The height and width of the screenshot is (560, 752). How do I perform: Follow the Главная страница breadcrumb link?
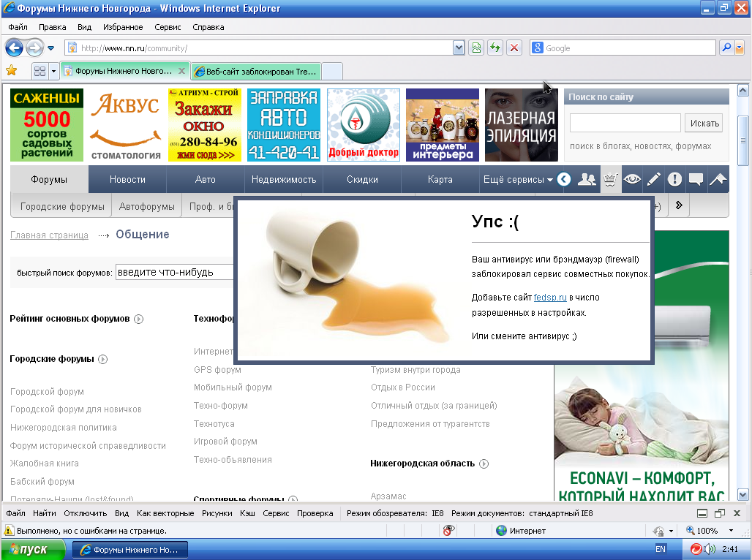(50, 235)
